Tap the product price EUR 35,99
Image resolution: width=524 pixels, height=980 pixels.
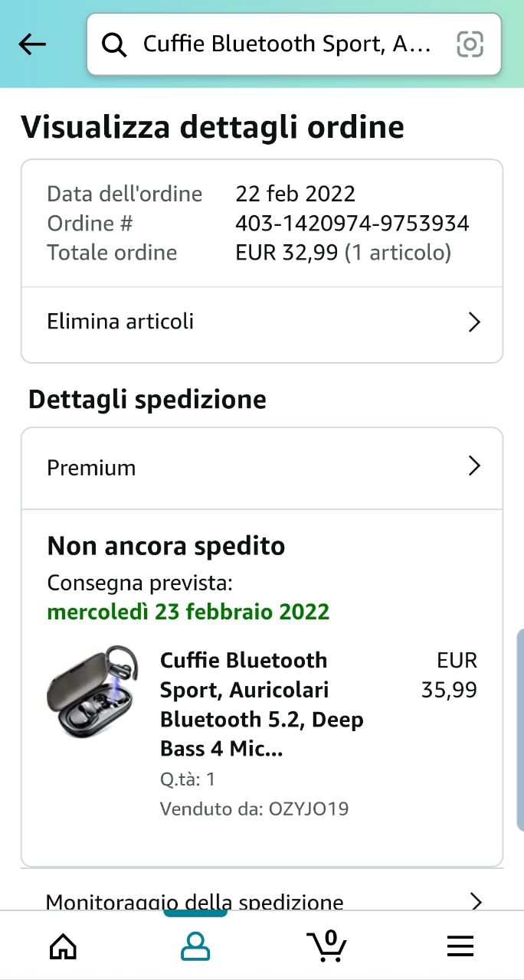[450, 675]
